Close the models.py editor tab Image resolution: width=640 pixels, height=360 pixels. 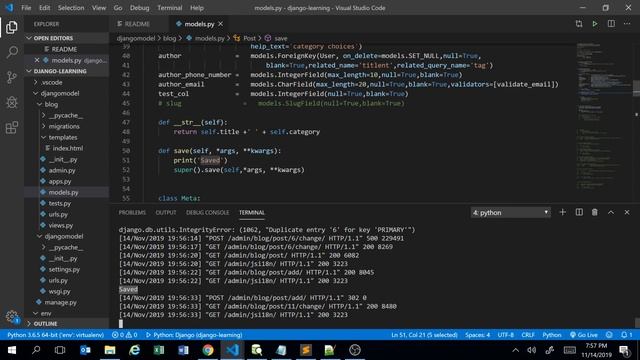(x=220, y=24)
